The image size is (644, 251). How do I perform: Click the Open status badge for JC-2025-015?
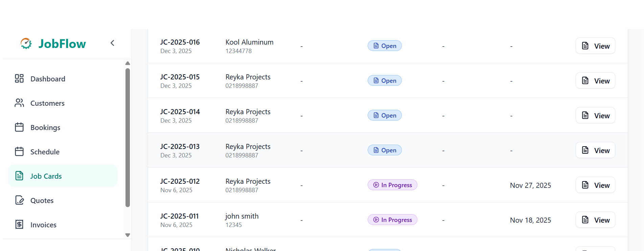pos(385,81)
